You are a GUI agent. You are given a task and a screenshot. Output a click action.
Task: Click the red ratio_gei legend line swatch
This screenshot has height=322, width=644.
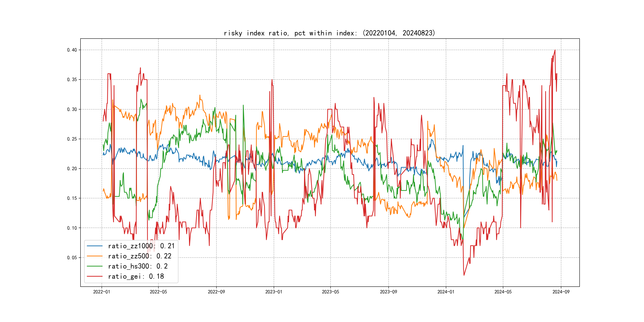[x=94, y=276]
